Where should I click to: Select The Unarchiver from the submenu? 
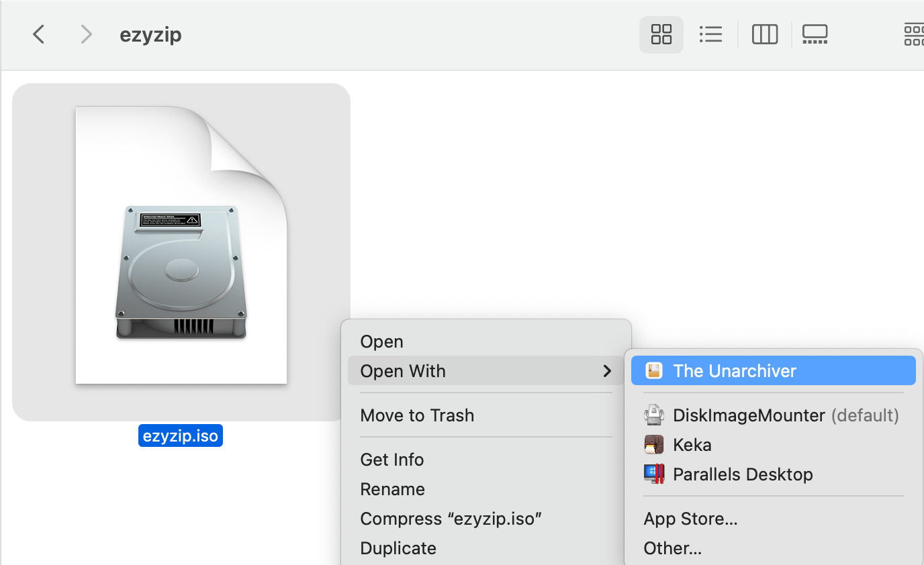point(734,370)
